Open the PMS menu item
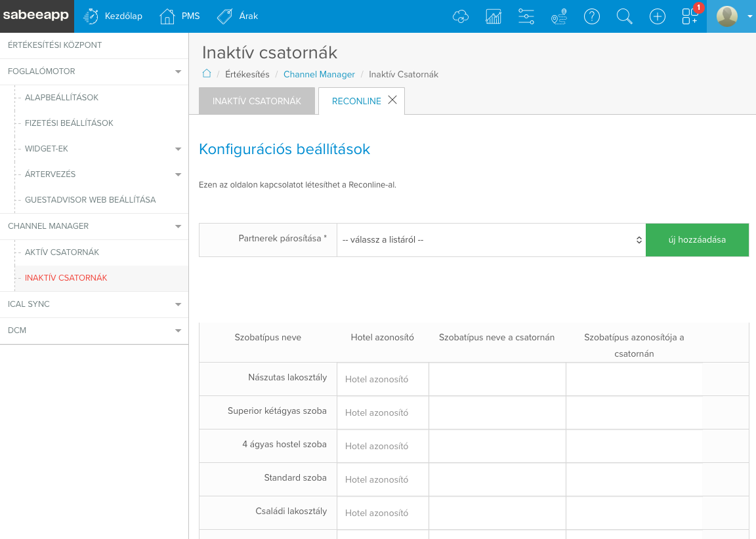The image size is (756, 539). [180, 16]
